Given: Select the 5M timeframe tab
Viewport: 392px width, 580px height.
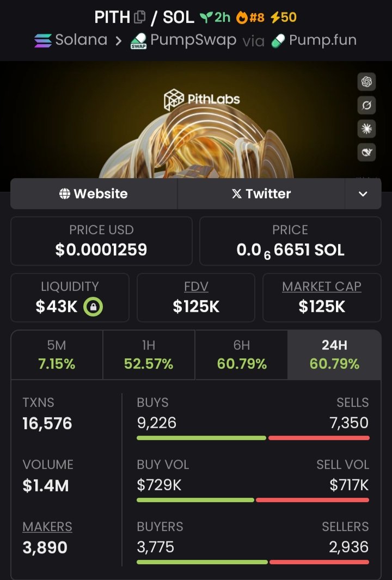Looking at the screenshot, I should tap(57, 355).
